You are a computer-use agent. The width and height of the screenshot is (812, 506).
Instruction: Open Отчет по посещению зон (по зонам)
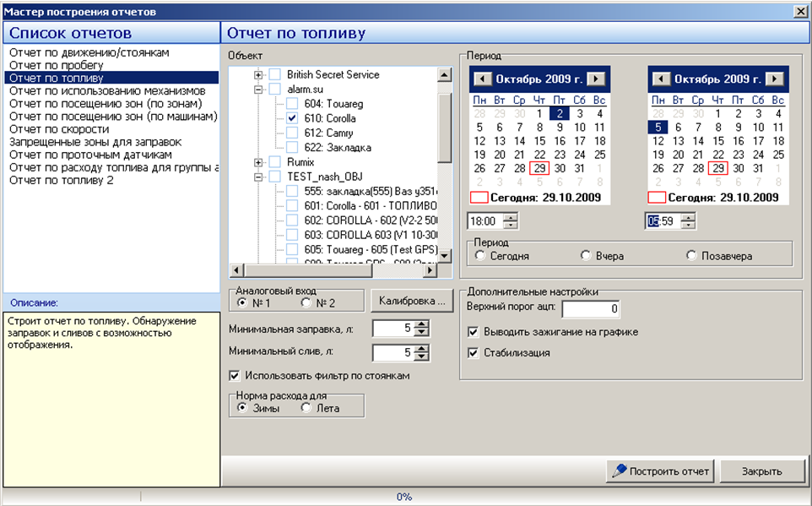106,104
